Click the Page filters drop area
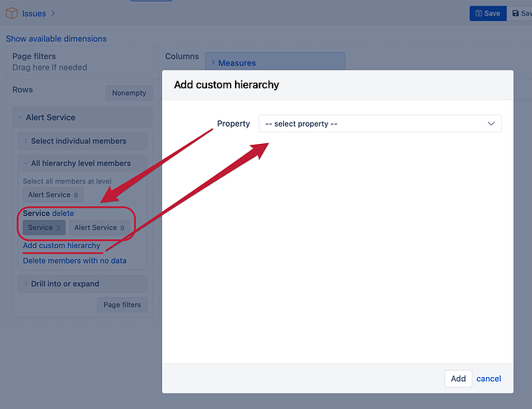Viewport: 532px width, 409px height. pyautogui.click(x=81, y=62)
